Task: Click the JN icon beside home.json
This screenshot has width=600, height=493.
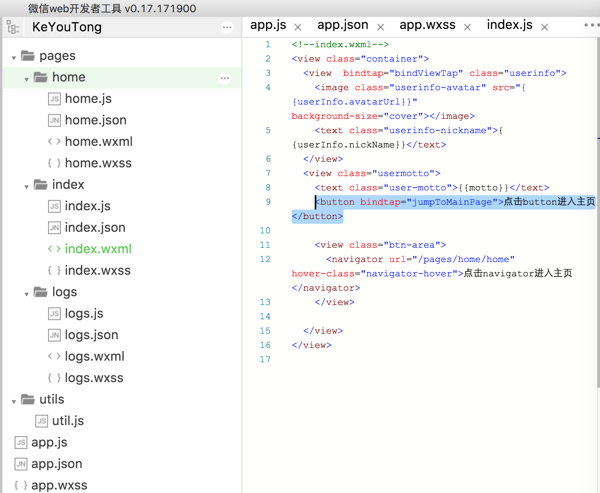Action: 54,120
